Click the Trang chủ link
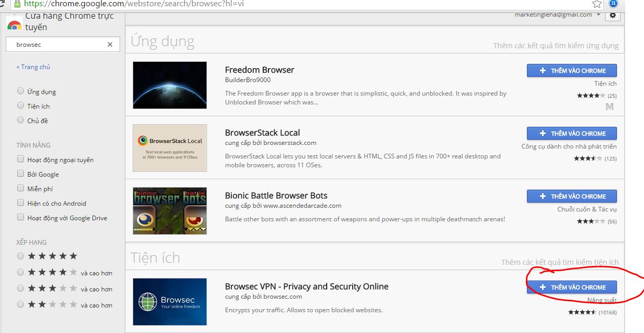This screenshot has height=333, width=644. coord(33,67)
